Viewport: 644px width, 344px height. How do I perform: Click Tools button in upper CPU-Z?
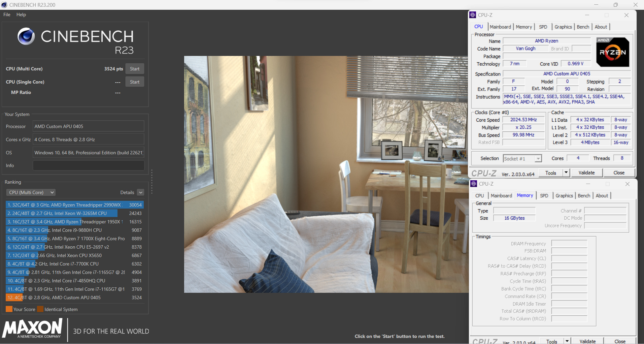pyautogui.click(x=551, y=173)
